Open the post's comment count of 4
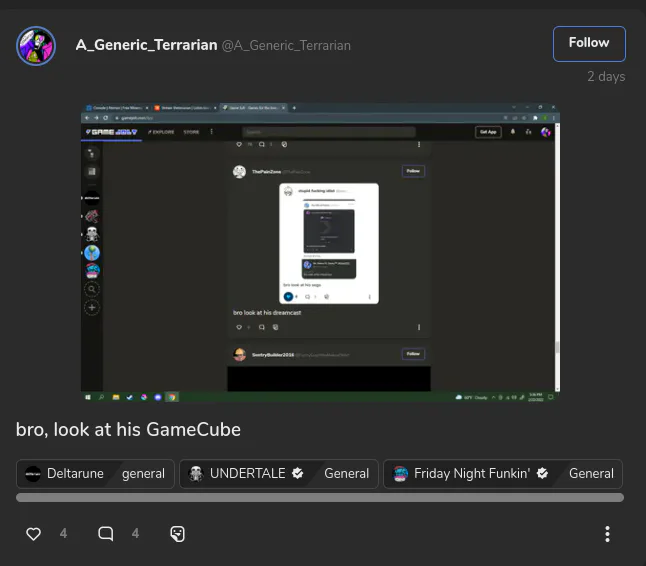646x566 pixels. (135, 533)
